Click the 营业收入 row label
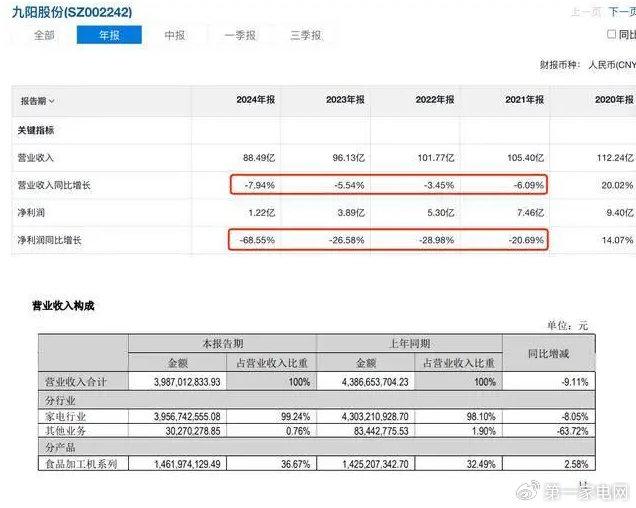The image size is (636, 508). pyautogui.click(x=35, y=157)
